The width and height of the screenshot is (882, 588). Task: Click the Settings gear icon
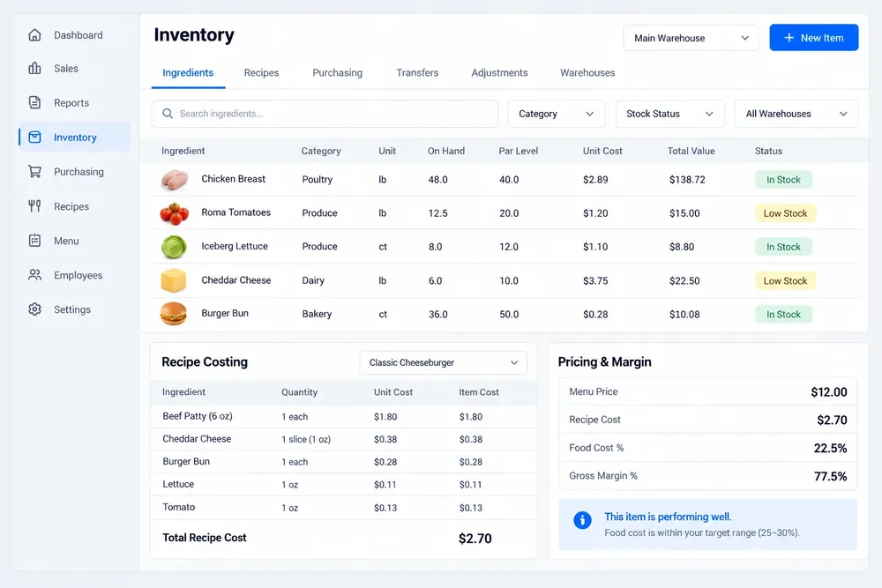(x=35, y=309)
